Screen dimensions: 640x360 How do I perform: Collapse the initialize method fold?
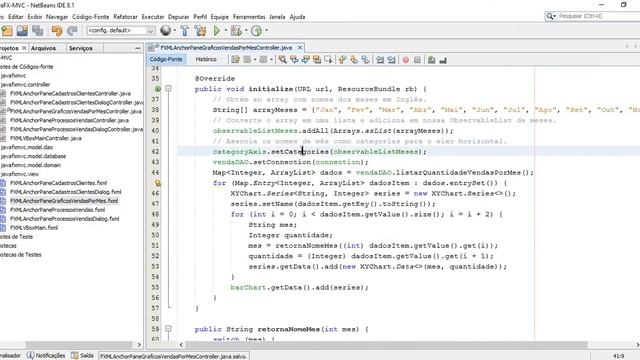(x=168, y=89)
